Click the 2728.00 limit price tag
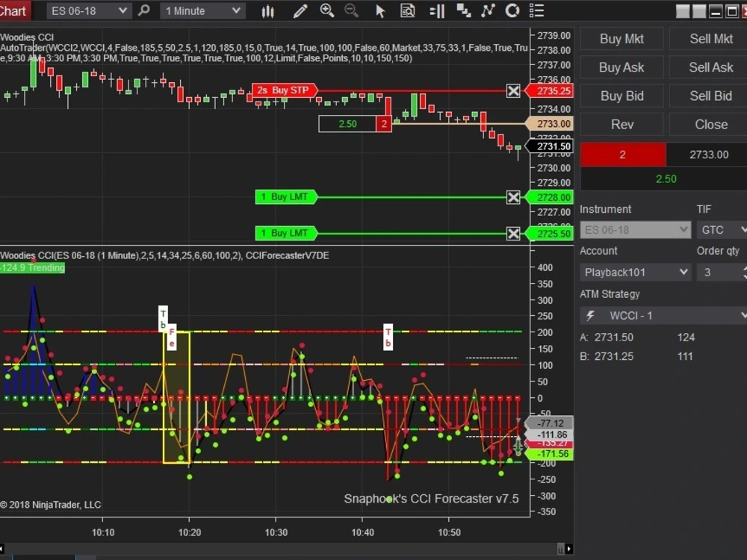747x560 pixels. [x=549, y=197]
